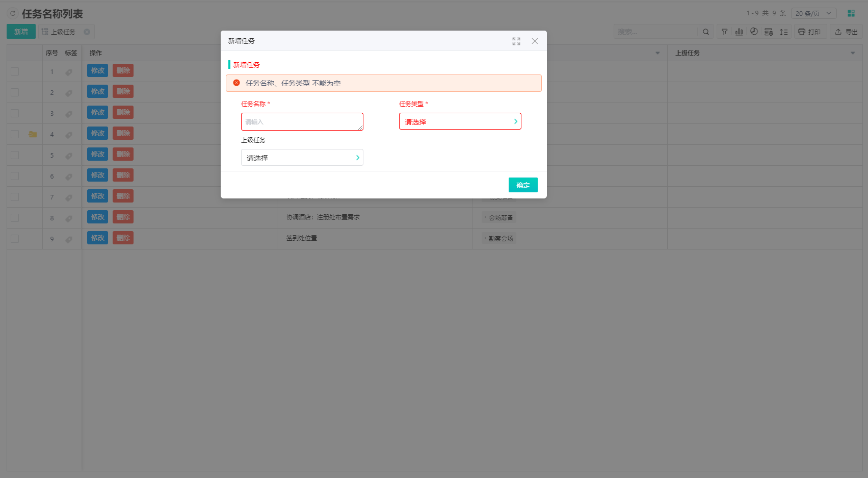Click 删除 button in row 5
This screenshot has width=868, height=478.
point(123,155)
